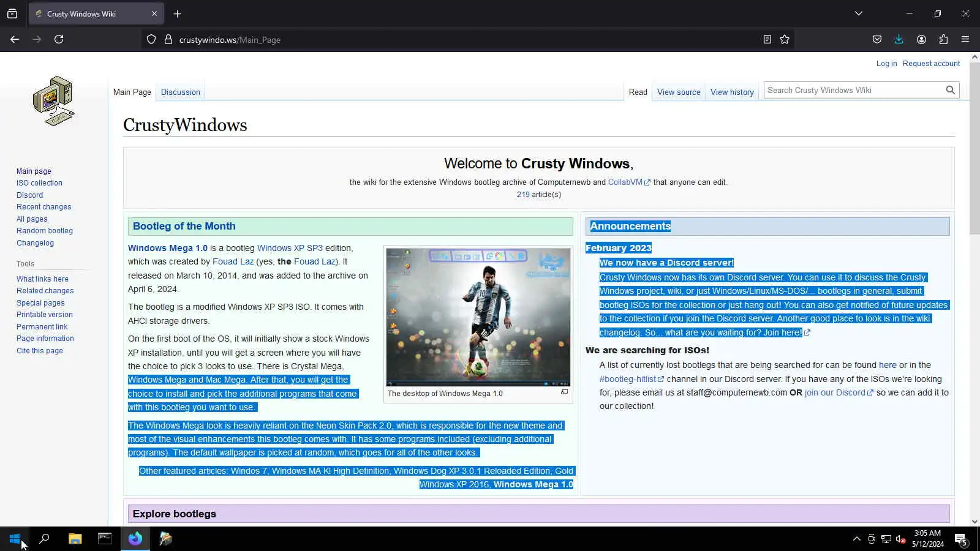Click the Firefox View icon in tab bar
This screenshot has height=551, width=980.
tap(12, 13)
